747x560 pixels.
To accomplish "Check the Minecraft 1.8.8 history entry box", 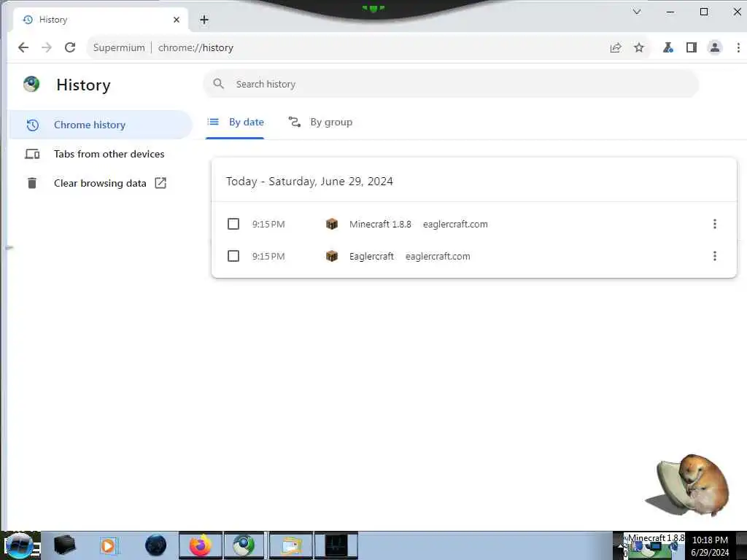I will click(x=233, y=224).
